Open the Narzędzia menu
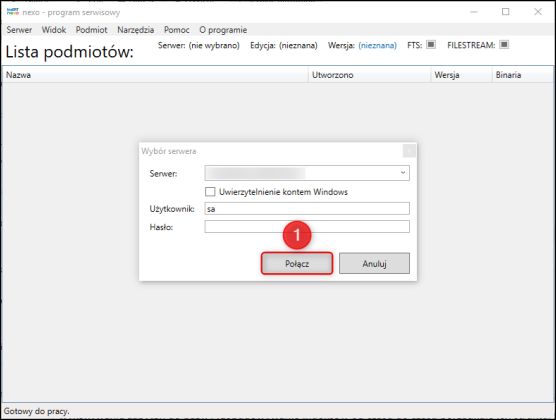Image resolution: width=556 pixels, height=420 pixels. (x=135, y=30)
